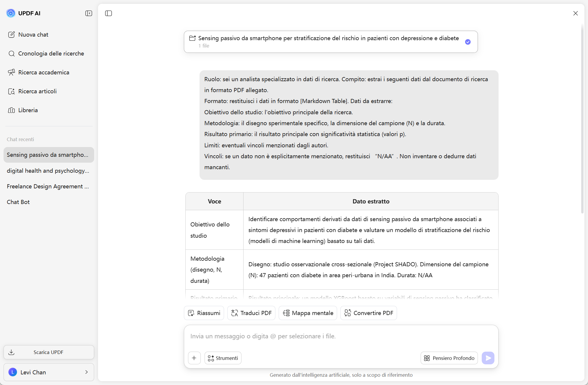Open the digital health and psychology chat
Image resolution: width=588 pixels, height=385 pixels.
pyautogui.click(x=48, y=171)
